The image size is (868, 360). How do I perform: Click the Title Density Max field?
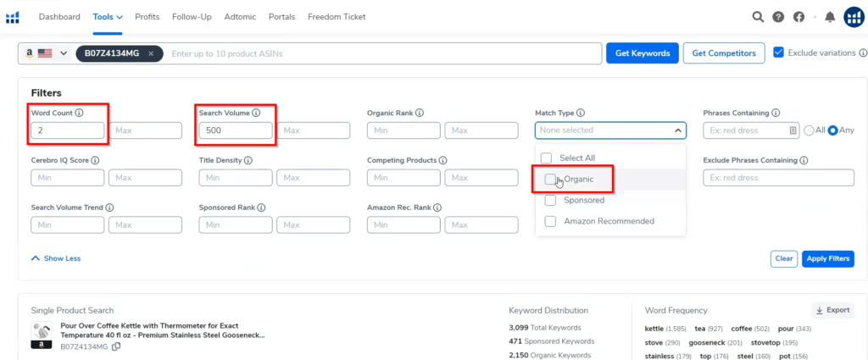(x=314, y=178)
